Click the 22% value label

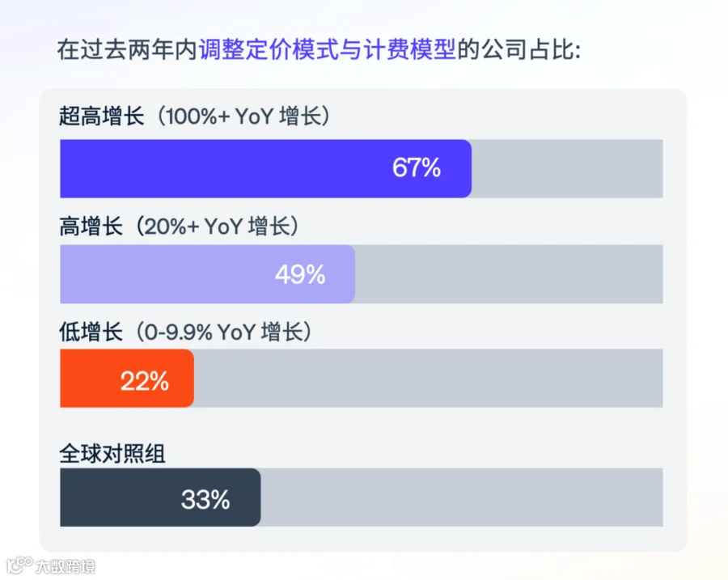click(145, 381)
